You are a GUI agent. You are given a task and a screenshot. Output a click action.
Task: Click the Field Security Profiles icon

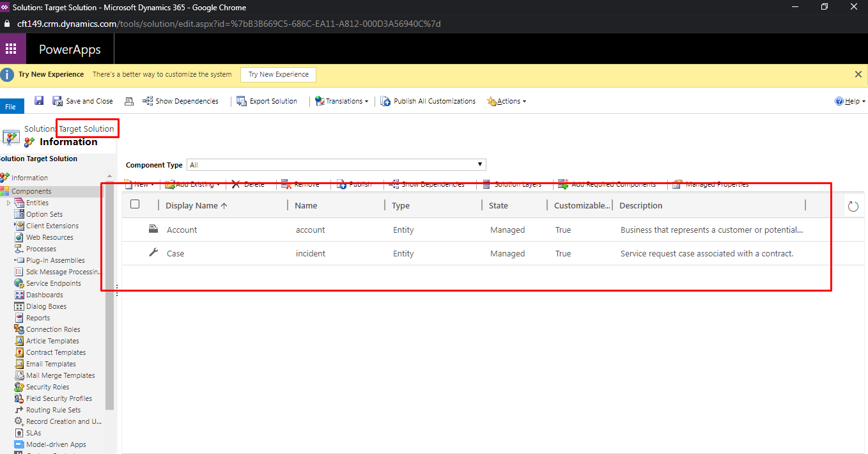click(x=19, y=398)
